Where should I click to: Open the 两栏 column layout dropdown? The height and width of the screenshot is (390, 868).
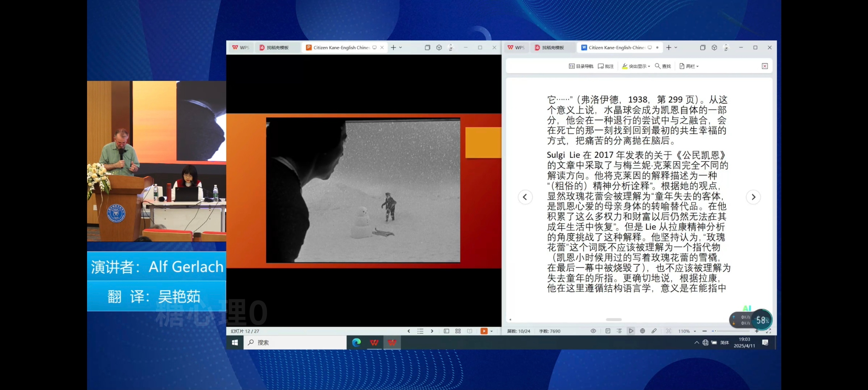[x=689, y=66]
